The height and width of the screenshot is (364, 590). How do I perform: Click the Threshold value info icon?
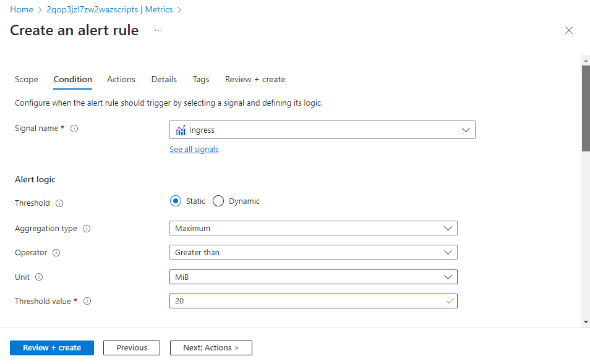tap(87, 302)
